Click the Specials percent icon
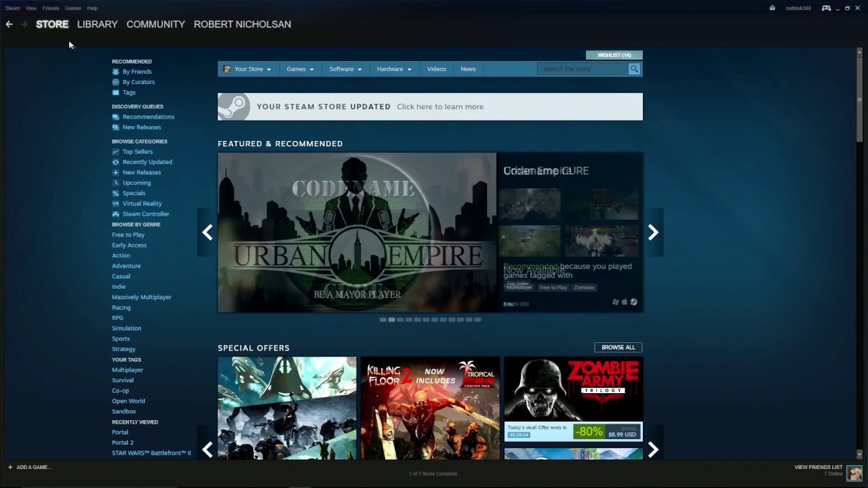868x488 pixels. (x=115, y=193)
